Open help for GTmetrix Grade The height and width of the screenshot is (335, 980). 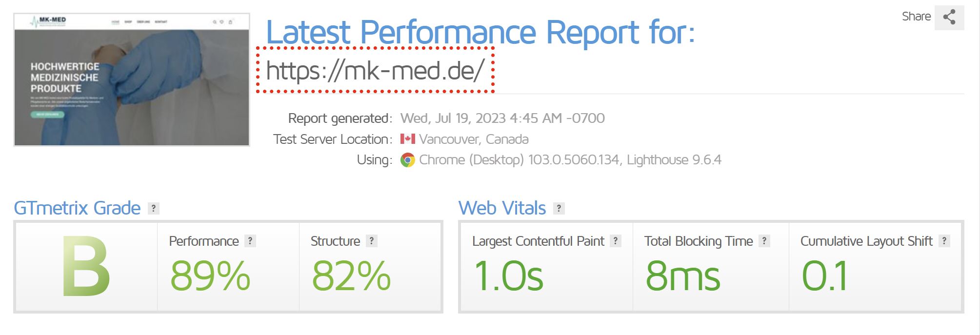[154, 208]
